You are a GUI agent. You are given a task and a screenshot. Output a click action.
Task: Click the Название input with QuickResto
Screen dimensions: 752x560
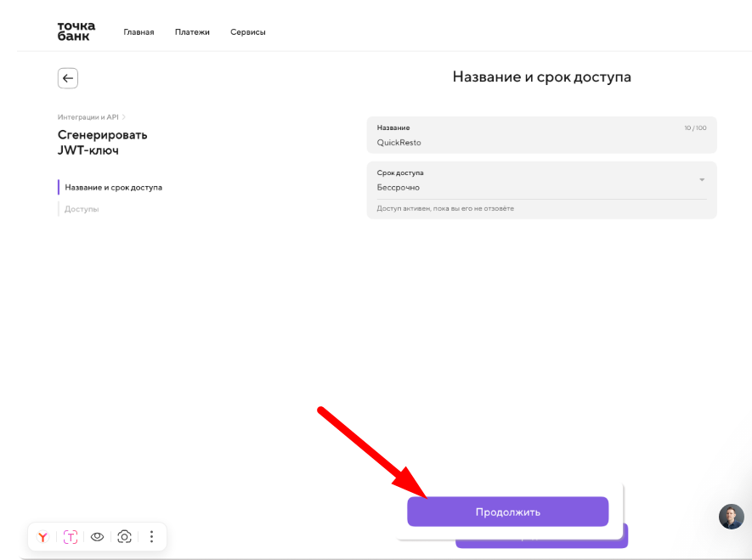(x=541, y=135)
